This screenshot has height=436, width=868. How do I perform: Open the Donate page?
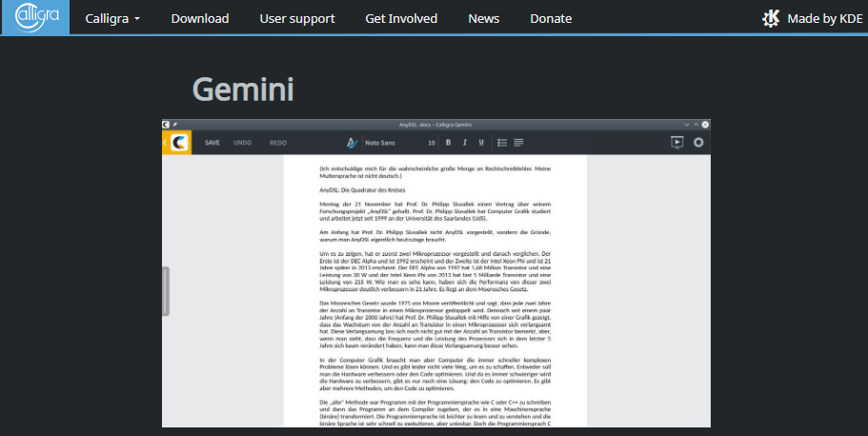pyautogui.click(x=551, y=19)
